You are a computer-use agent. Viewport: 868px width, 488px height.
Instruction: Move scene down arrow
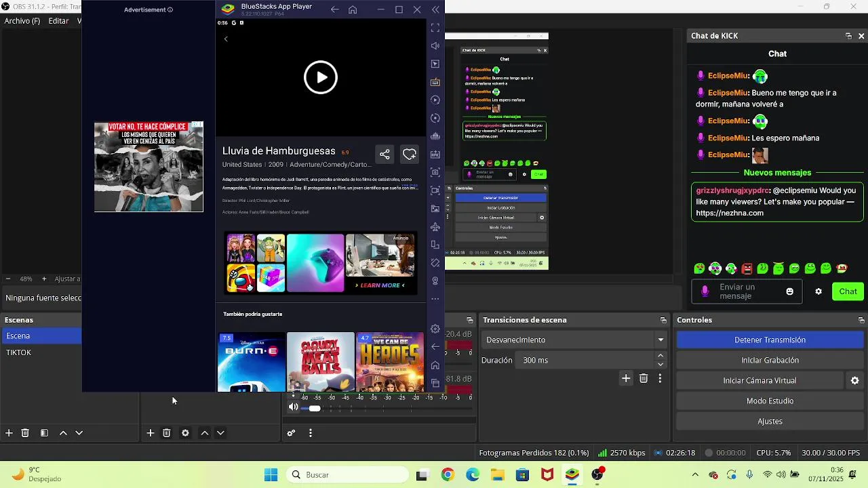click(79, 433)
